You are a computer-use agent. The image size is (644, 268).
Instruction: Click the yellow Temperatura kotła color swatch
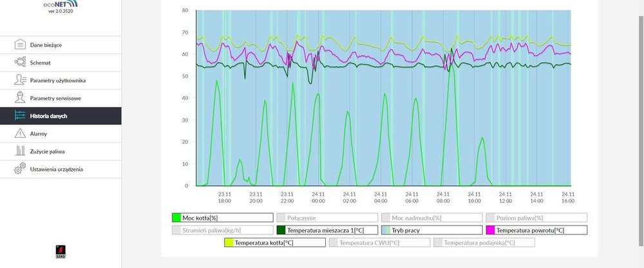pyautogui.click(x=229, y=243)
